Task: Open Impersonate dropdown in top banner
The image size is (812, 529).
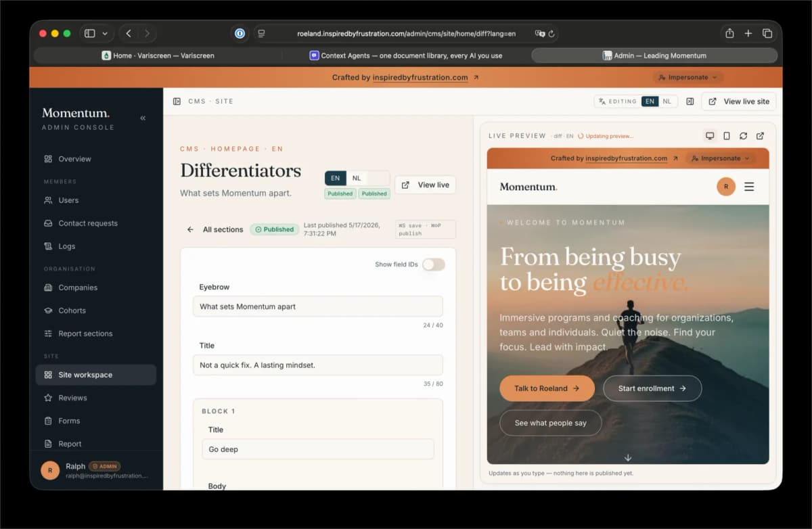Action: [687, 77]
